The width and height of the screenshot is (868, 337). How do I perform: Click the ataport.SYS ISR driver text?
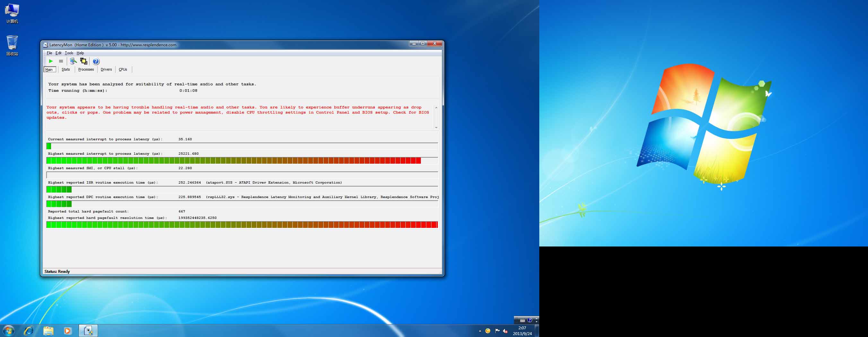pyautogui.click(x=273, y=183)
